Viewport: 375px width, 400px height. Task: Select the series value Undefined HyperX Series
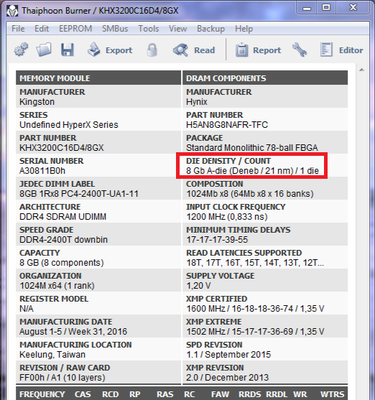click(x=69, y=125)
